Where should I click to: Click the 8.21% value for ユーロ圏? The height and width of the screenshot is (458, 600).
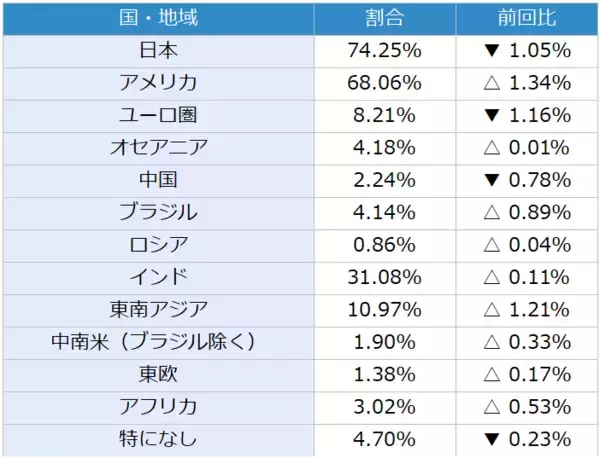click(x=384, y=115)
